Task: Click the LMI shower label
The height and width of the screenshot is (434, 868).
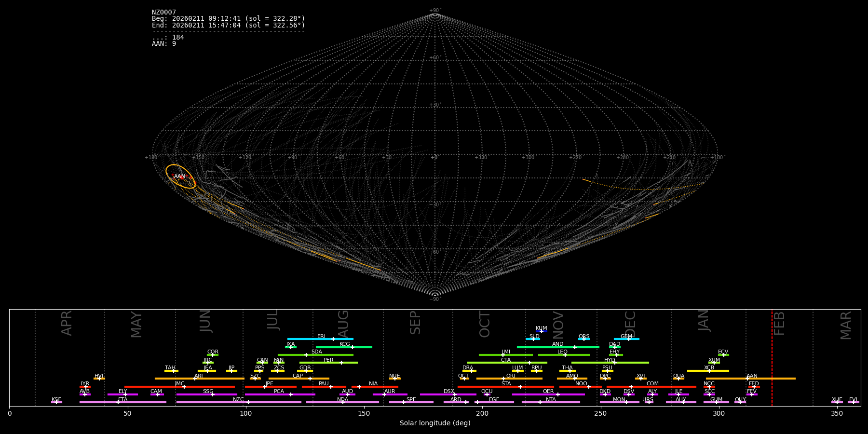Action: click(506, 352)
